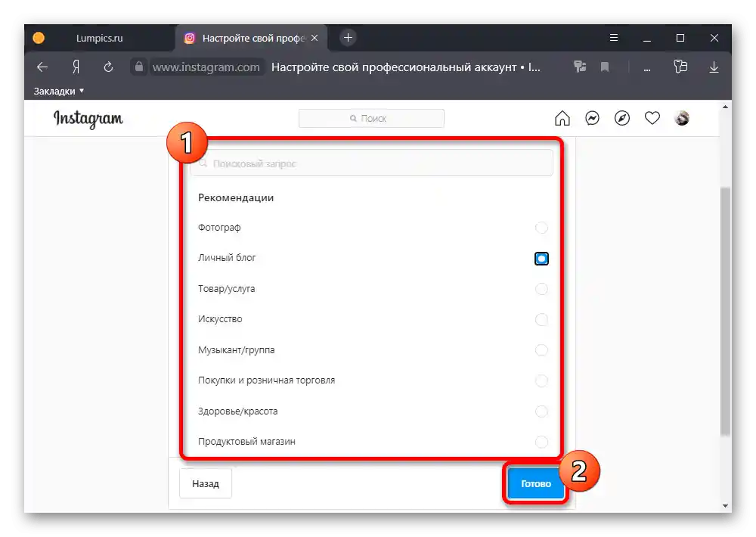
Task: Open Instagram Explore compass icon
Action: (x=622, y=118)
